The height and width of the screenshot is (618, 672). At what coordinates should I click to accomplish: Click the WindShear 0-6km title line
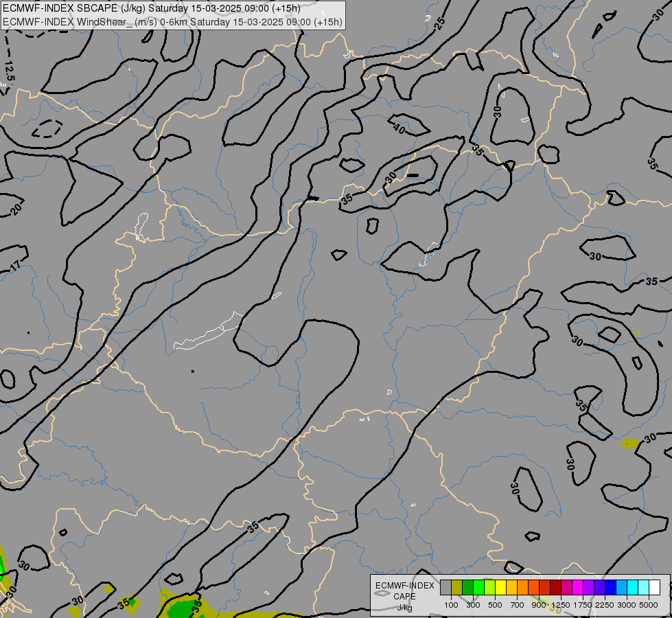[172, 22]
